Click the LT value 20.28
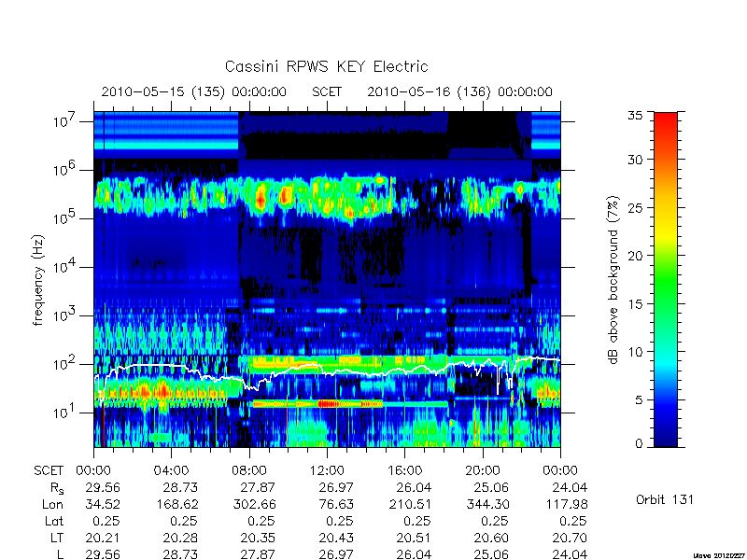The height and width of the screenshot is (560, 747). click(180, 538)
